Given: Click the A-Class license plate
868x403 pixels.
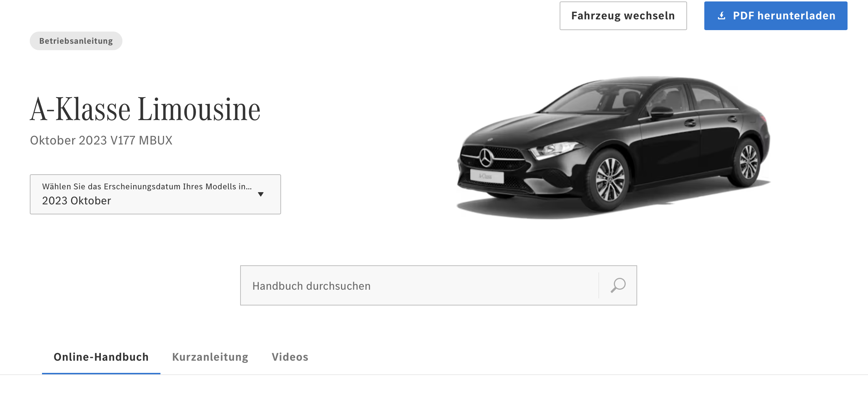Looking at the screenshot, I should (x=487, y=176).
